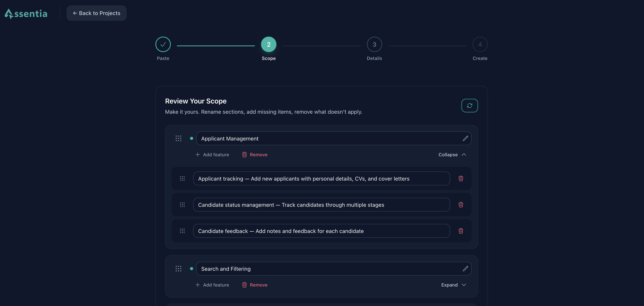Delete Candidate status management feature via trash icon
This screenshot has width=644, height=306.
pos(460,205)
